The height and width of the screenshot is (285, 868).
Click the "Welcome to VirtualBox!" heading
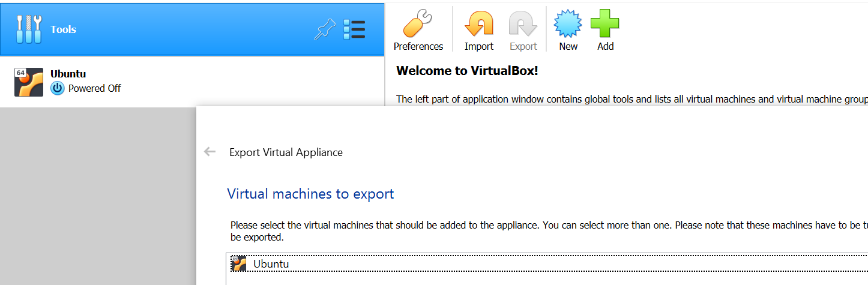pyautogui.click(x=467, y=71)
